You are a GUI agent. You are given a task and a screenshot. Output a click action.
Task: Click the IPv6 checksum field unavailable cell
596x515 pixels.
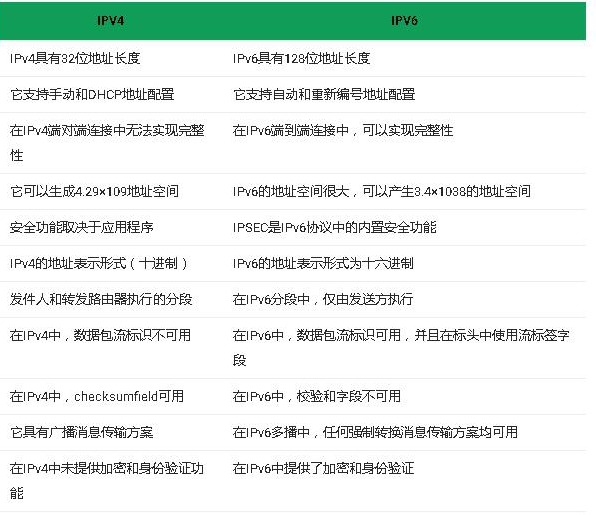[x=317, y=396]
